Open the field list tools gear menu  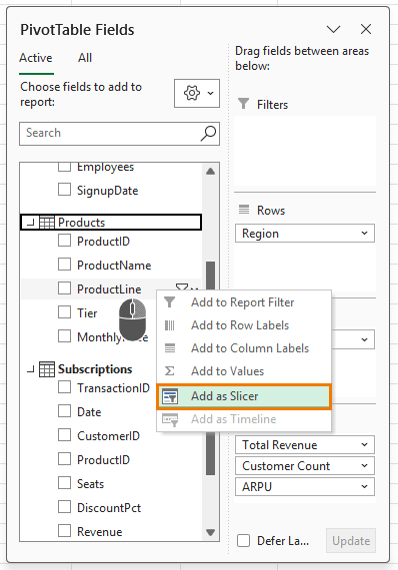coord(197,93)
